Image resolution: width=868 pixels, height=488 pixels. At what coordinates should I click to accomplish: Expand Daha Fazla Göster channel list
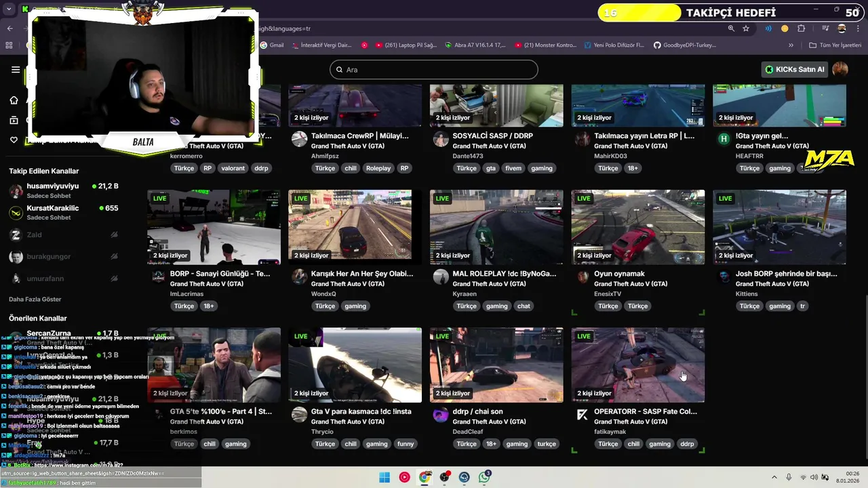(35, 299)
